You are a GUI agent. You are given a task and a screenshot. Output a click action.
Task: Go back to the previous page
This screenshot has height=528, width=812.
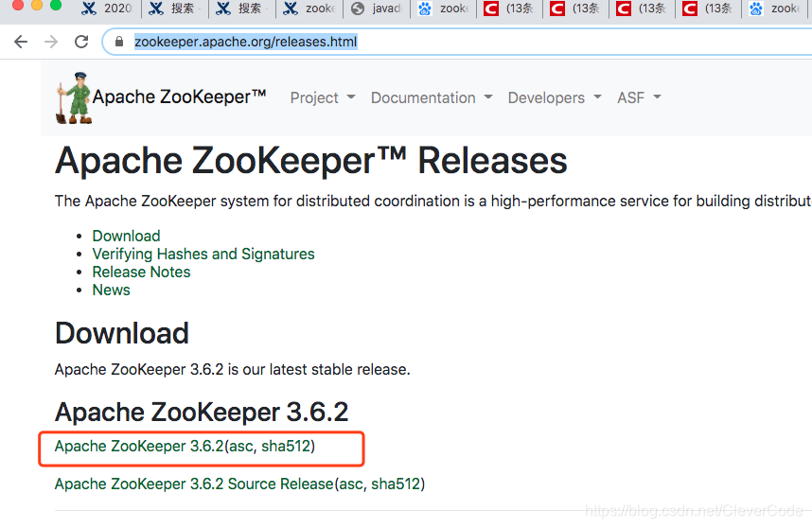(21, 42)
